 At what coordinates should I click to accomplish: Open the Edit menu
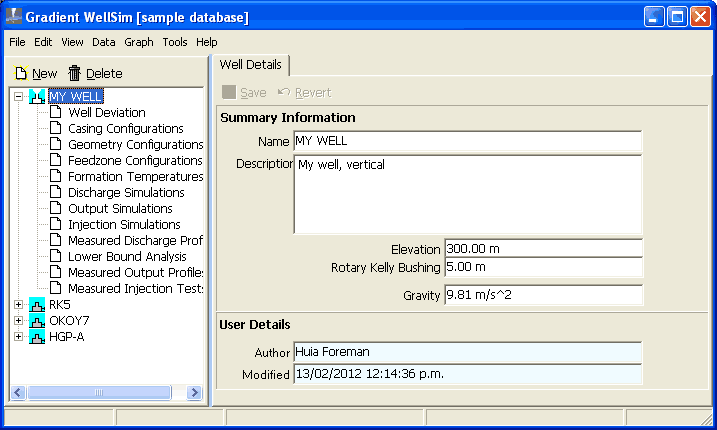click(43, 42)
